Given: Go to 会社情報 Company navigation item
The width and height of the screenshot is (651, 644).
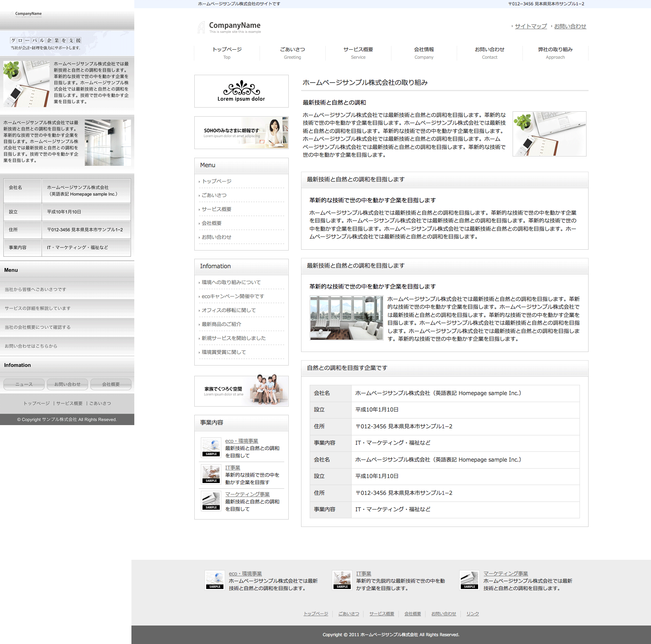Looking at the screenshot, I should (424, 53).
